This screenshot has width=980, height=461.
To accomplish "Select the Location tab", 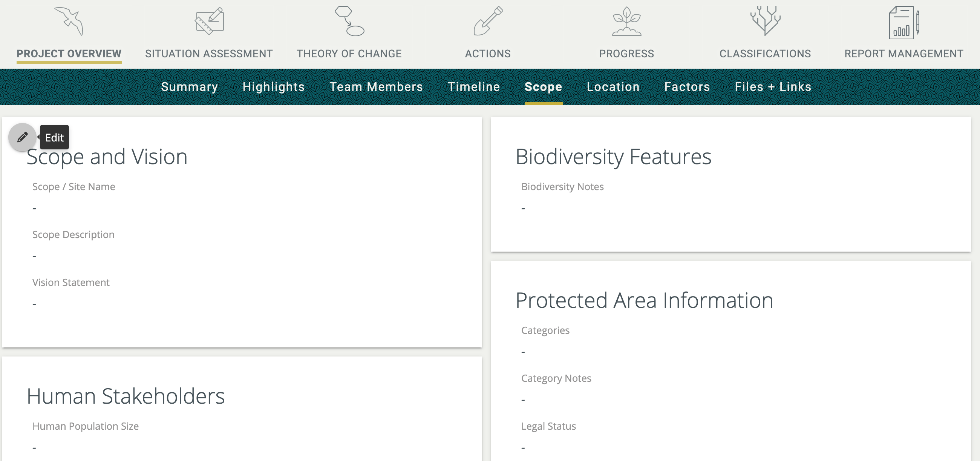I will (613, 87).
